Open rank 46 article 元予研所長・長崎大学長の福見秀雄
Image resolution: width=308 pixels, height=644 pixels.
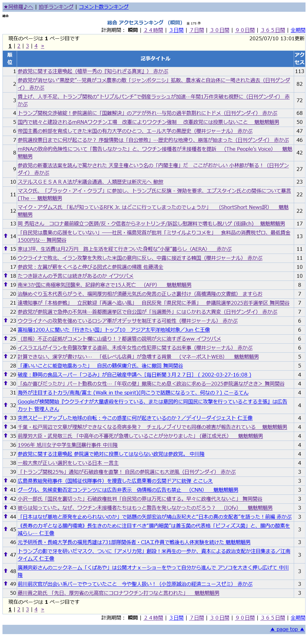pyautogui.click(x=134, y=542)
